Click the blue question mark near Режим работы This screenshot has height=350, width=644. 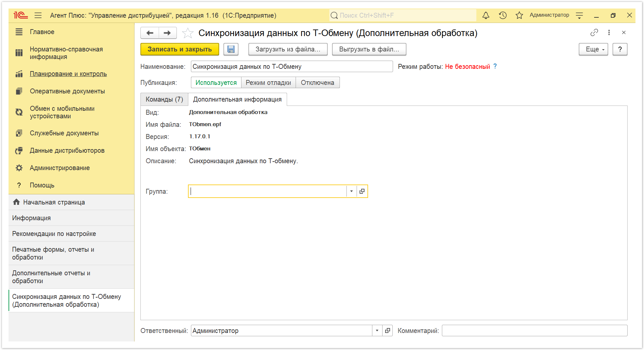point(495,66)
